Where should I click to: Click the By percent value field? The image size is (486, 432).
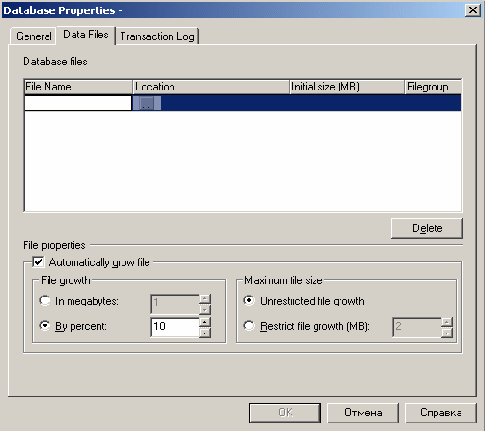(x=175, y=327)
